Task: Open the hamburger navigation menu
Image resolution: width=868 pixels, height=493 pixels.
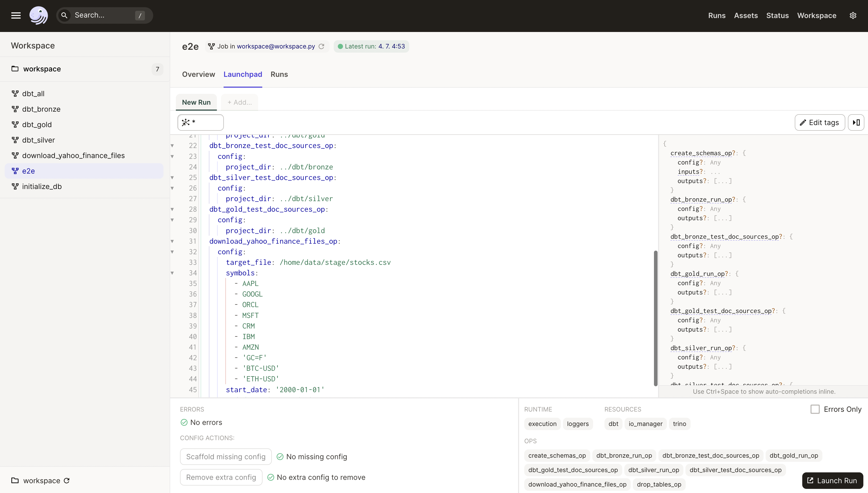Action: click(x=15, y=15)
